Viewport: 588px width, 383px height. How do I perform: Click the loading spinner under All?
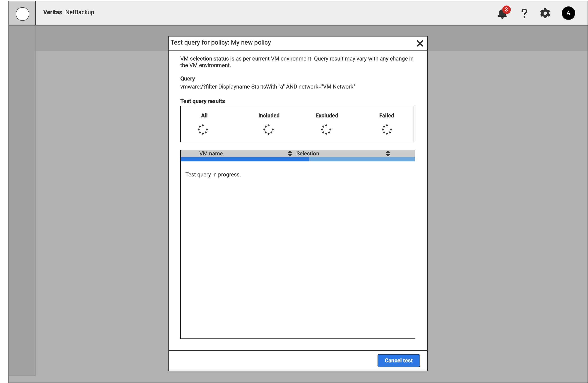(203, 129)
